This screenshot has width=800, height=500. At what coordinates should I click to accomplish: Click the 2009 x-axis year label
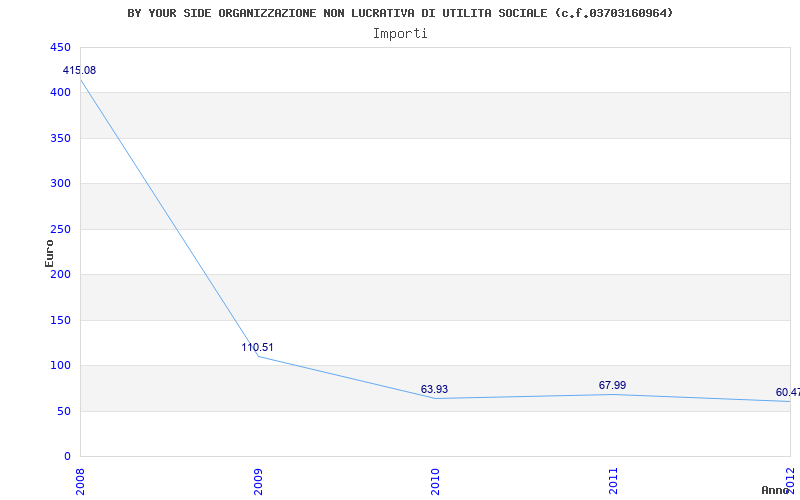pos(258,481)
